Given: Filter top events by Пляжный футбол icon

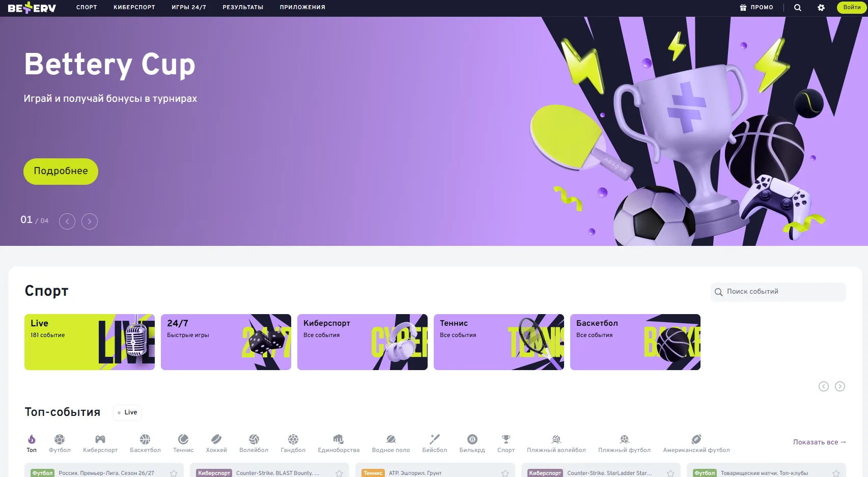Looking at the screenshot, I should point(625,439).
